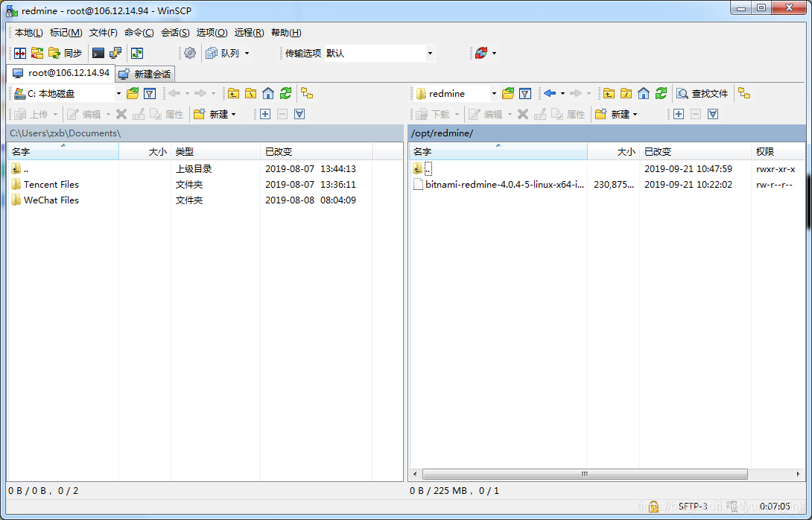This screenshot has width=812, height=520.
Task: Refresh the local C: panel listing
Action: (x=285, y=93)
